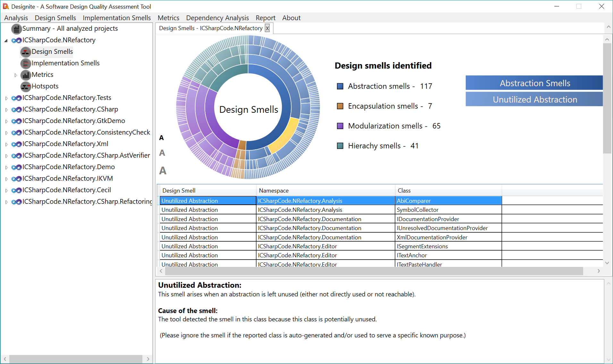Click the Unutilized Abstraction button
Screen dimensions: 613x364
pos(534,99)
